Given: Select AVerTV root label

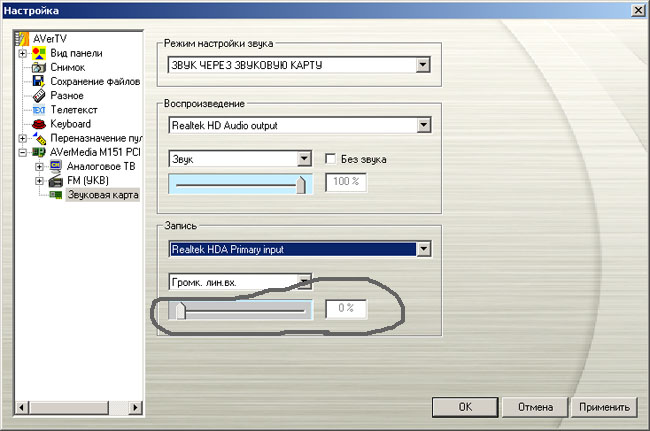Looking at the screenshot, I should (x=50, y=39).
